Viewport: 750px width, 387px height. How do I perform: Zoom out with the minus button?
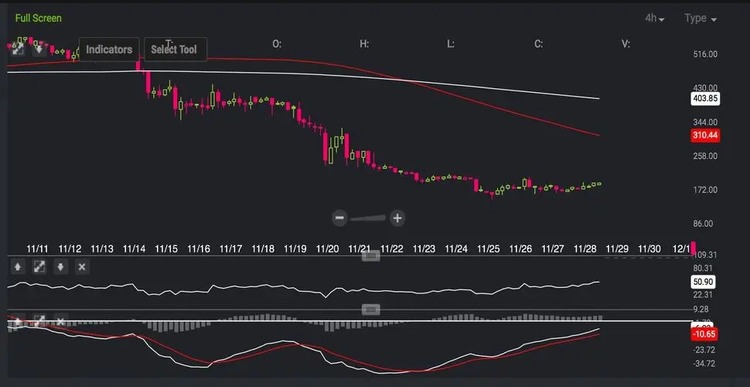(x=340, y=218)
